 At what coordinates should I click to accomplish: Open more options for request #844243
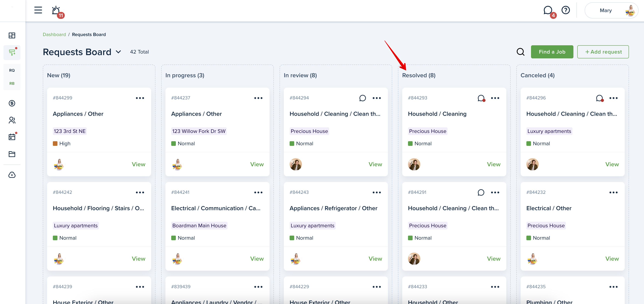click(x=377, y=193)
